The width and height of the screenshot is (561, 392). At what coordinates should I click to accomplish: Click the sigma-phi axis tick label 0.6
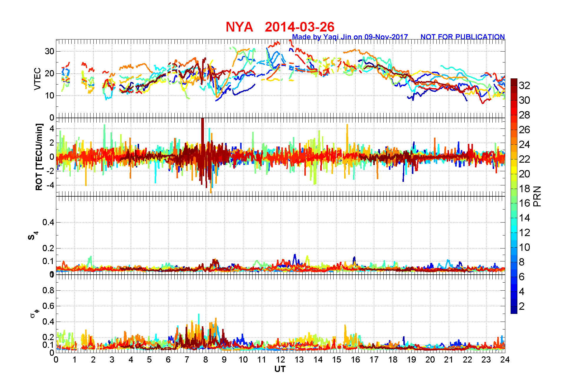48,306
